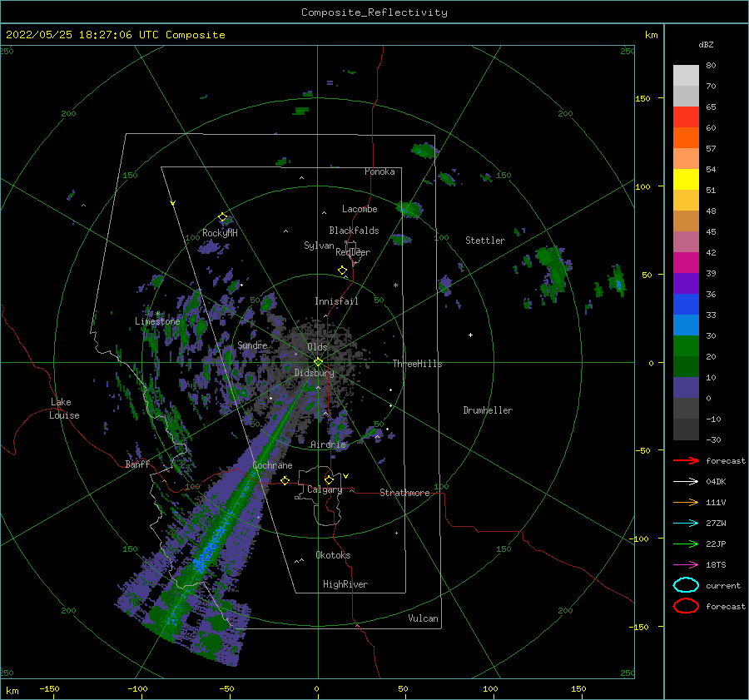Click the Sylvan label
Viewport: 749px width, 700px height.
click(319, 246)
